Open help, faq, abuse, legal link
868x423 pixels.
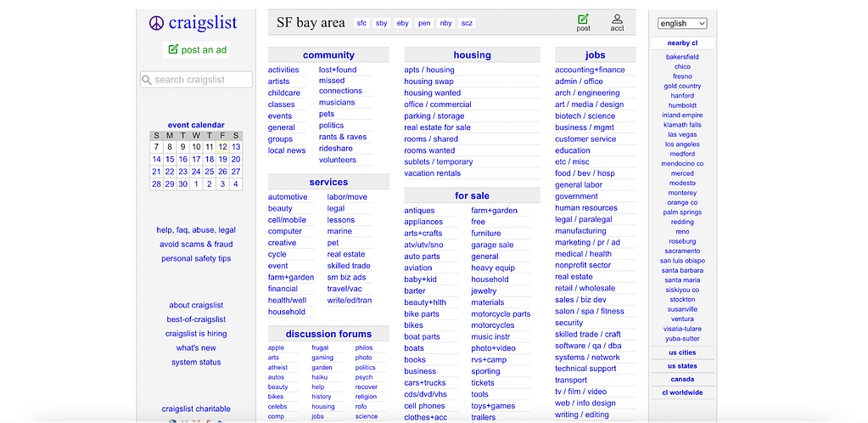[x=196, y=229]
